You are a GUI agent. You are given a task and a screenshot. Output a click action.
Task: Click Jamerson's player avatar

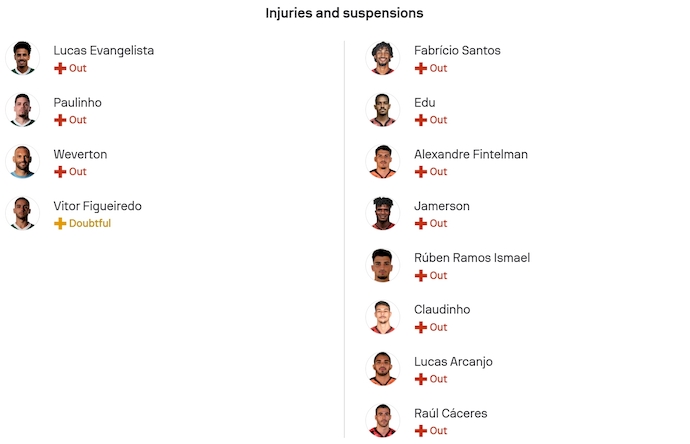point(382,214)
